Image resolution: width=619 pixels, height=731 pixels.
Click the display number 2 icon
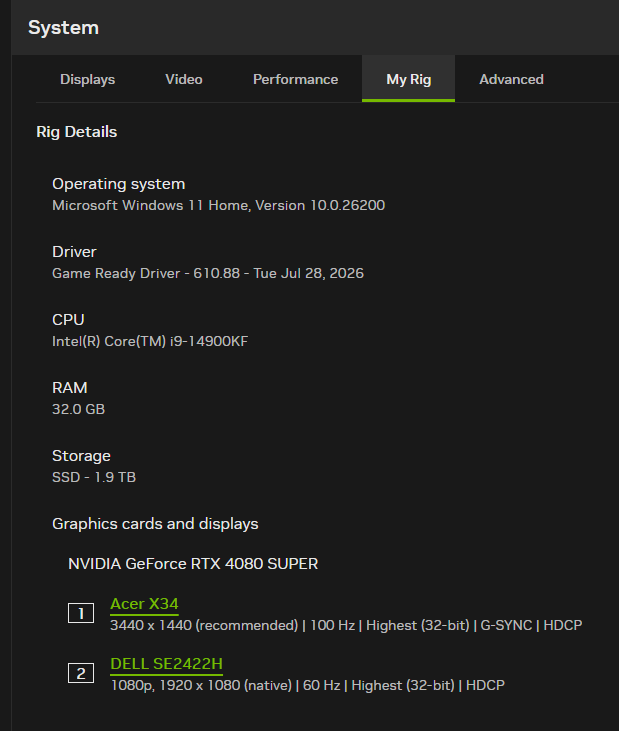coord(81,673)
